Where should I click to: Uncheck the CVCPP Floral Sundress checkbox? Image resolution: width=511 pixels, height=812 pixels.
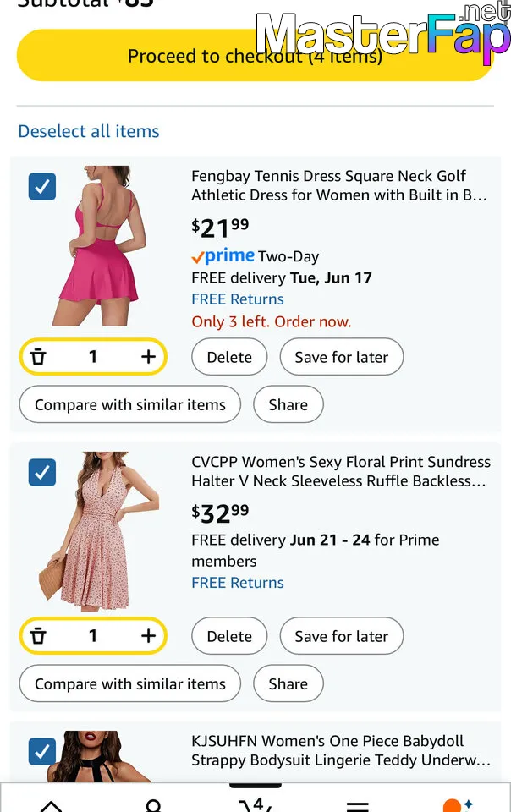(42, 472)
